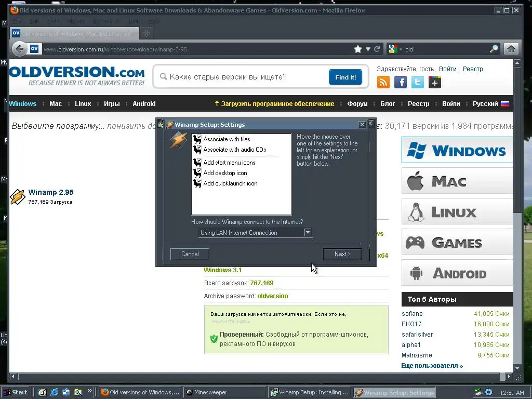
Task: Open the Google search engine dropdown
Action: click(395, 49)
